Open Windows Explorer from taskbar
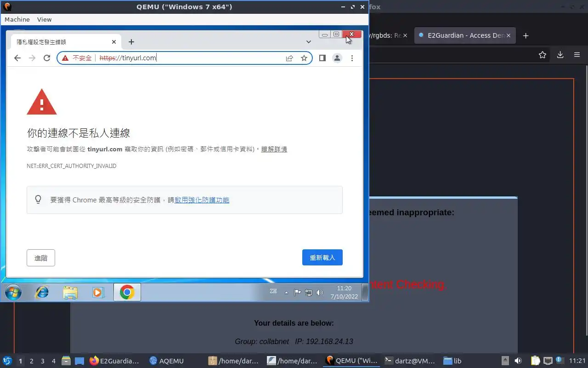The height and width of the screenshot is (368, 588). click(70, 293)
